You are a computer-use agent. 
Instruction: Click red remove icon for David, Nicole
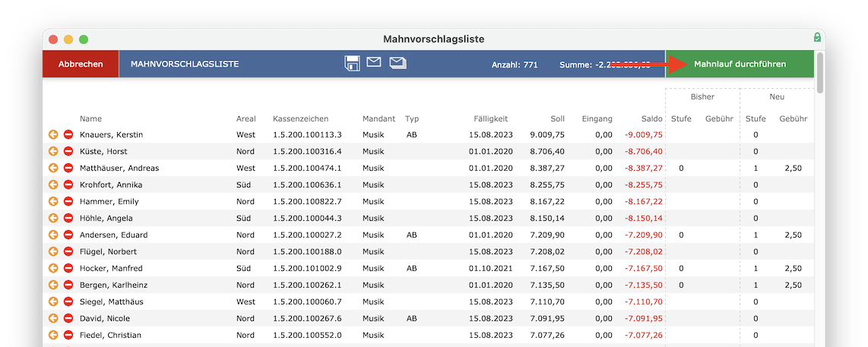(x=68, y=318)
